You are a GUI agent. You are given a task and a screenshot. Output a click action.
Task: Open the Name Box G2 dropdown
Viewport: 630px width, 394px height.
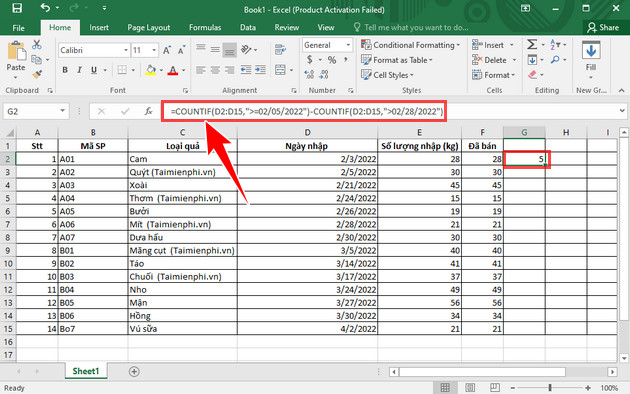click(63, 111)
